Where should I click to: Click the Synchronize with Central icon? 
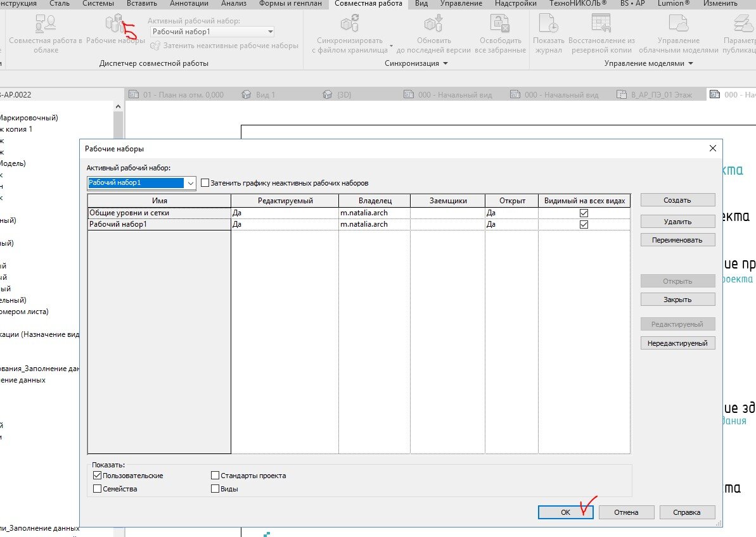click(350, 23)
